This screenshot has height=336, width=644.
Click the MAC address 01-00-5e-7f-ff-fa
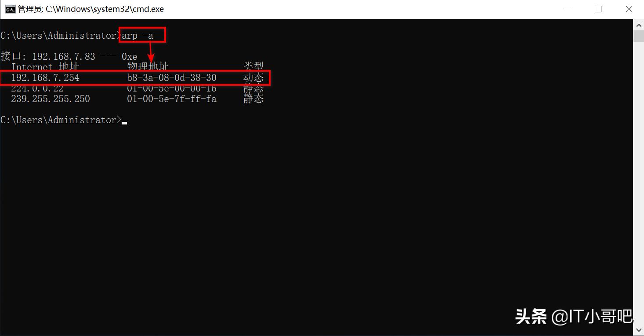coord(172,99)
